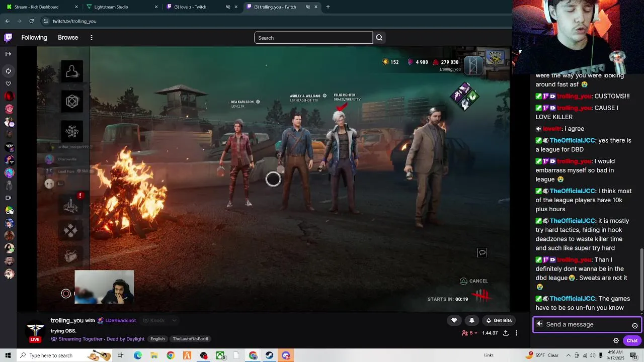Open the three-dot menu beside Browse
The height and width of the screenshot is (362, 644).
(91, 38)
